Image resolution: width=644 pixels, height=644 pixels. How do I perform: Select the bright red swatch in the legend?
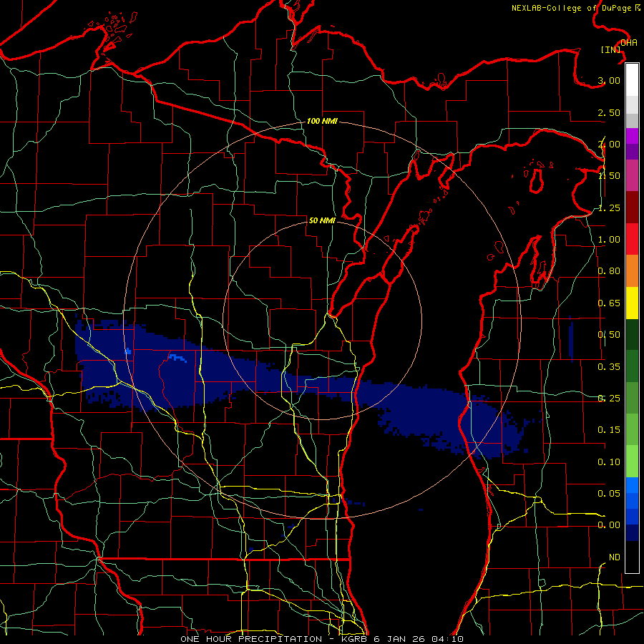[x=632, y=239]
